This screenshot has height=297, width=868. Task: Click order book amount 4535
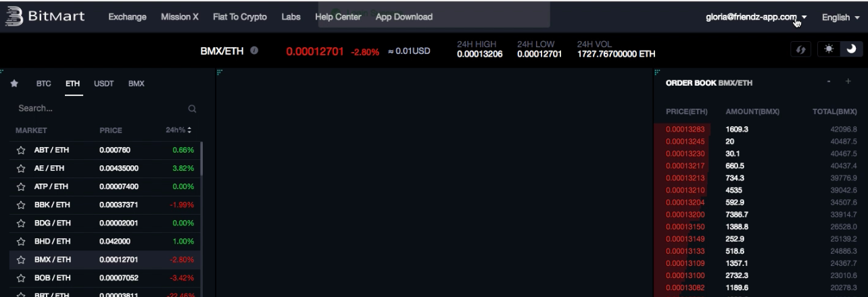tap(734, 190)
